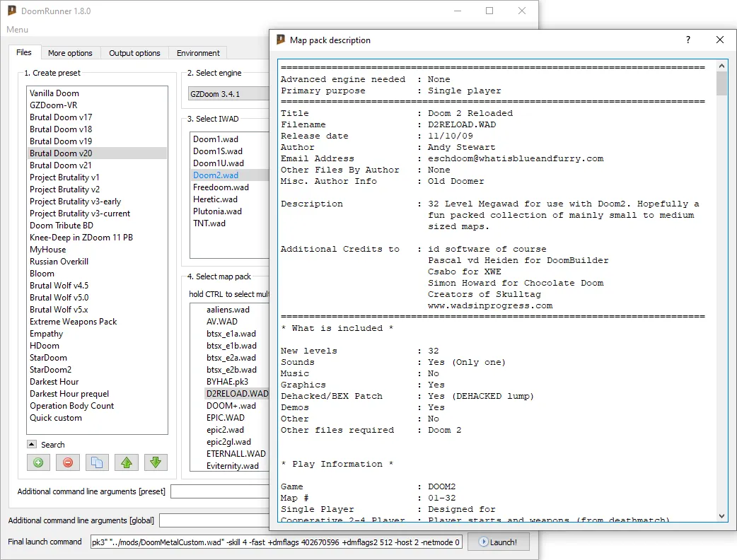Click the help question mark in description dialog
Viewport: 737px width, 560px height.
tap(687, 40)
